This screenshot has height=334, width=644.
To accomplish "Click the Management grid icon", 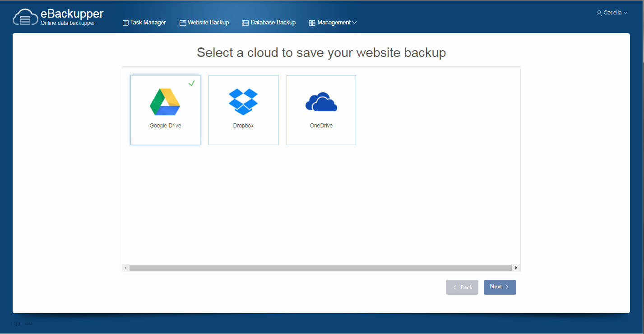I will coord(312,23).
